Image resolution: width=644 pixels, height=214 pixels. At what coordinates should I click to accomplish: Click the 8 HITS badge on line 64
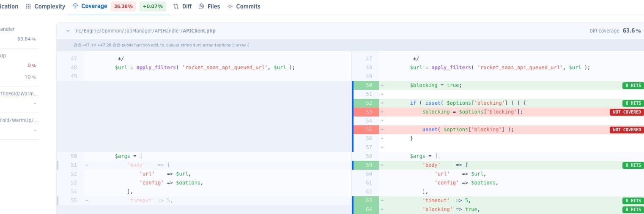[633, 210]
